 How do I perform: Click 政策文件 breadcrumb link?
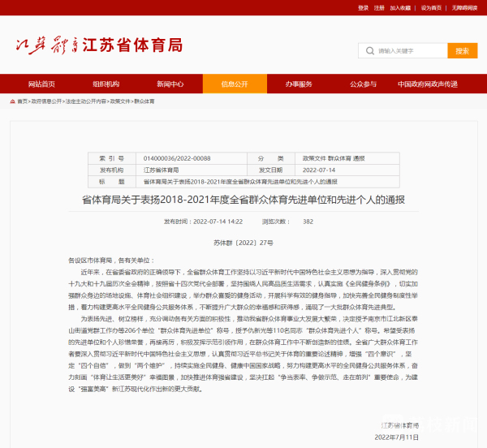(x=119, y=101)
